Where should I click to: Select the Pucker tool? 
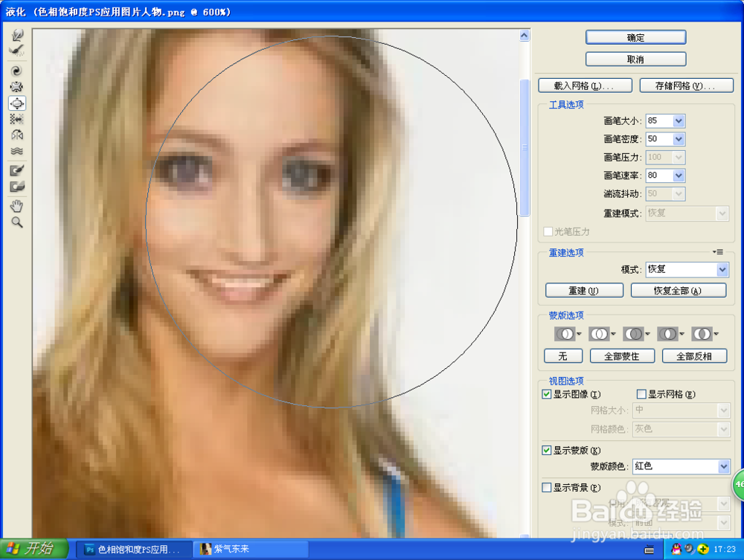[x=17, y=87]
